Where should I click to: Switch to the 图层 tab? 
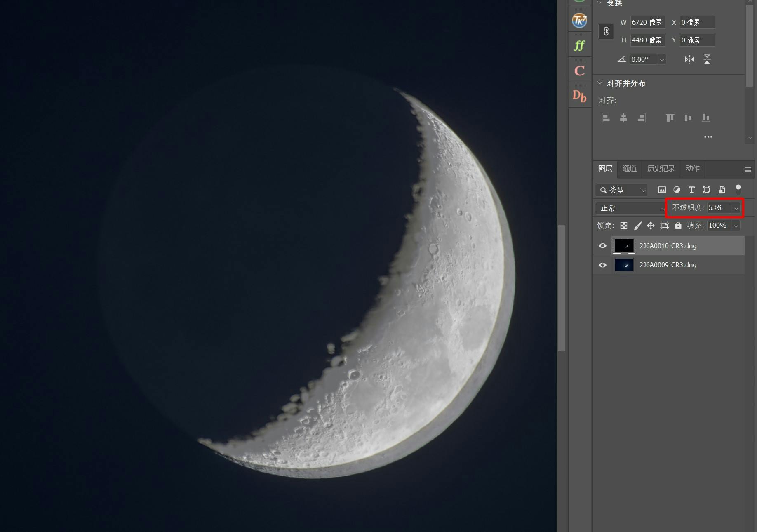coord(605,169)
